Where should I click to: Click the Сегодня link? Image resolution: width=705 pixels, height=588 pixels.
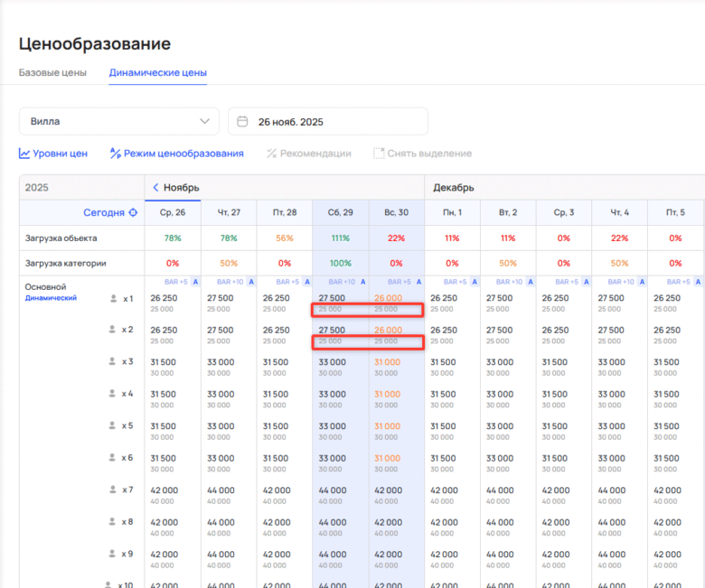(104, 212)
